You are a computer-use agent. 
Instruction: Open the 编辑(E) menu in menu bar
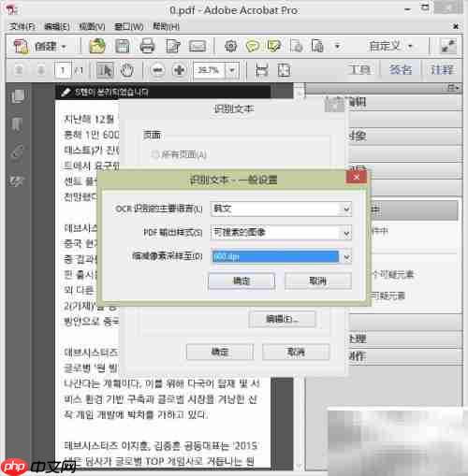(x=57, y=26)
